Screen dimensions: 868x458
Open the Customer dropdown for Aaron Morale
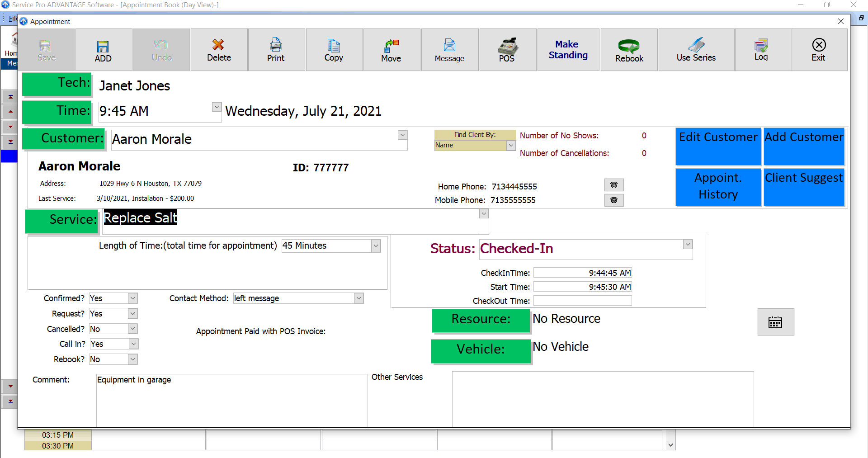tap(402, 135)
